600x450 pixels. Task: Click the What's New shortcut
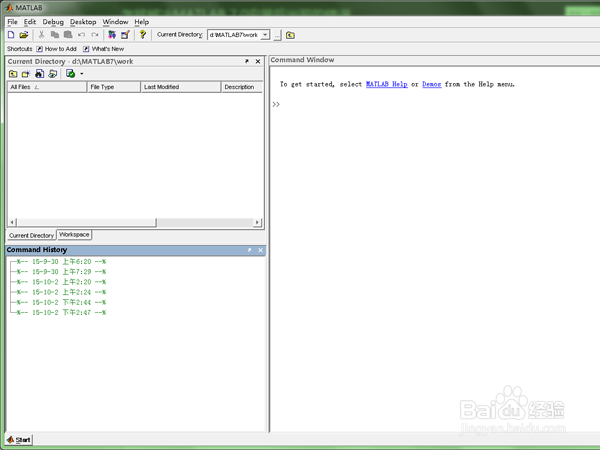tap(104, 49)
